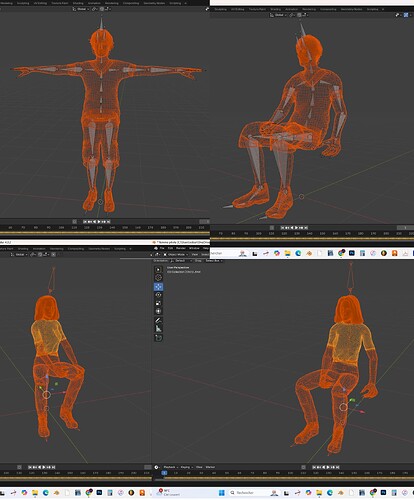Open Windows Start button in bottom taskbar
The height and width of the screenshot is (500, 414).
tap(222, 493)
